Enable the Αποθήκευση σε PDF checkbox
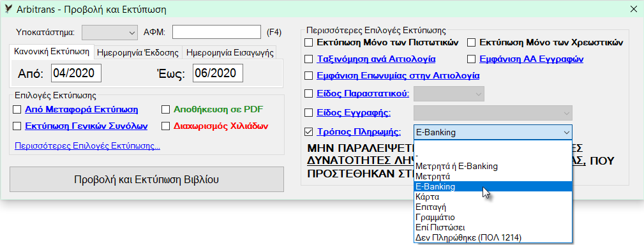Screen dimensions: 644x245 [165, 110]
